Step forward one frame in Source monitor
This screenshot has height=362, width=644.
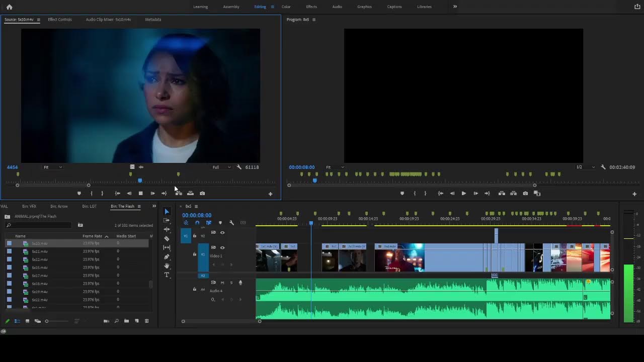152,193
